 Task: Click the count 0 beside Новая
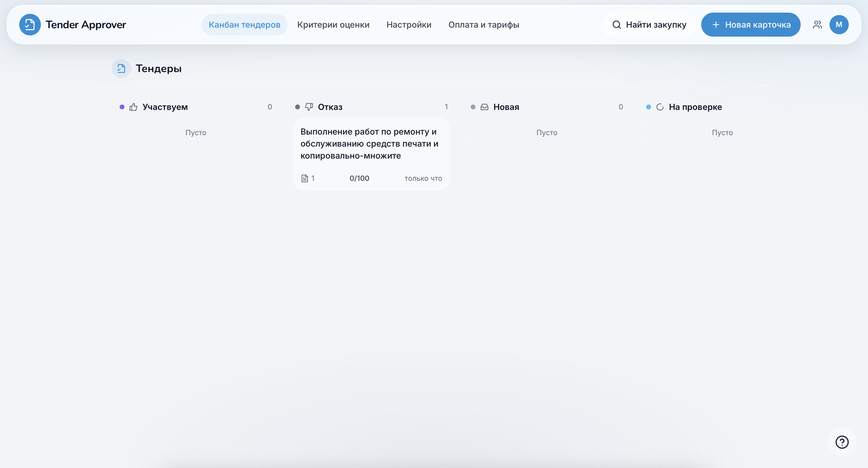tap(621, 107)
